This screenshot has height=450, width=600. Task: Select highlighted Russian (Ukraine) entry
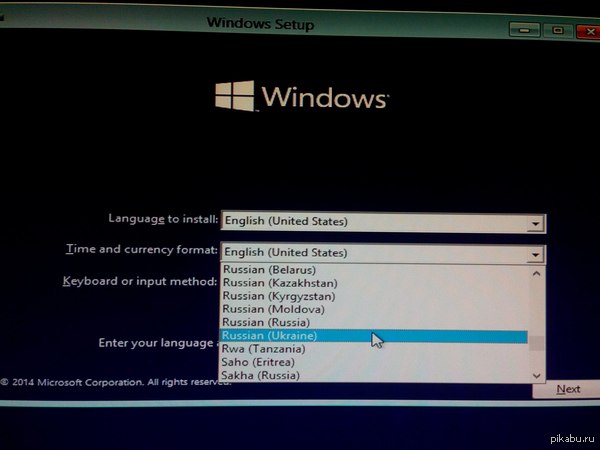pos(374,336)
